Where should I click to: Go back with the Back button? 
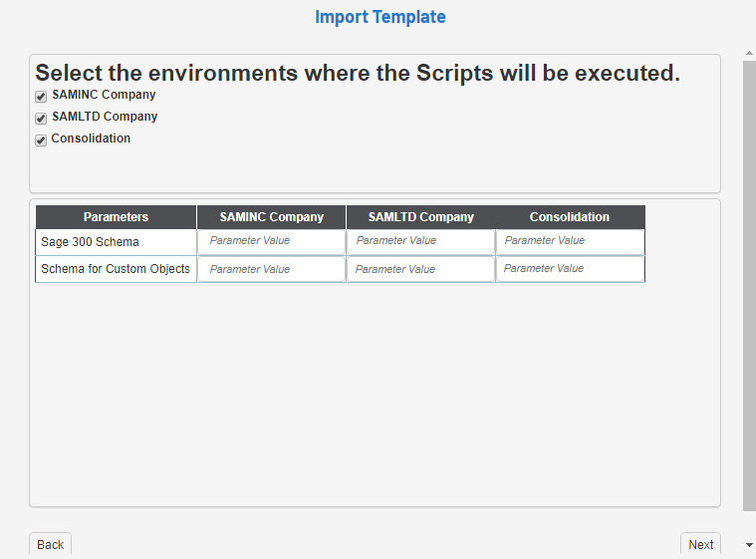pos(51,545)
